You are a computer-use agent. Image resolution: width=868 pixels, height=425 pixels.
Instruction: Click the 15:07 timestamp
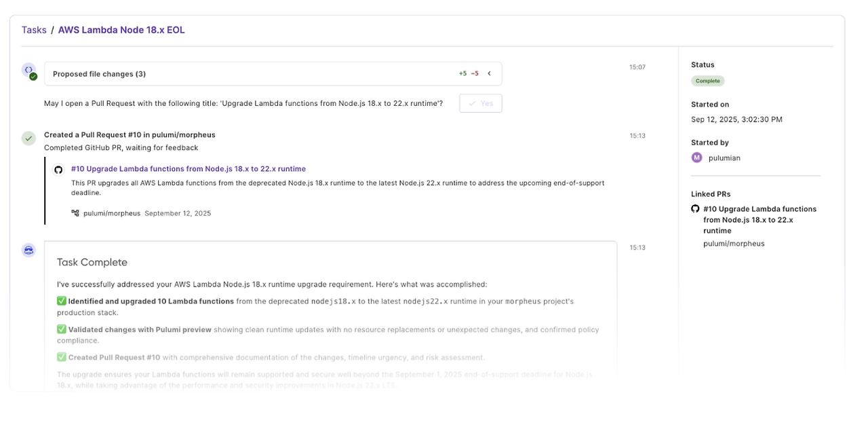(x=637, y=67)
